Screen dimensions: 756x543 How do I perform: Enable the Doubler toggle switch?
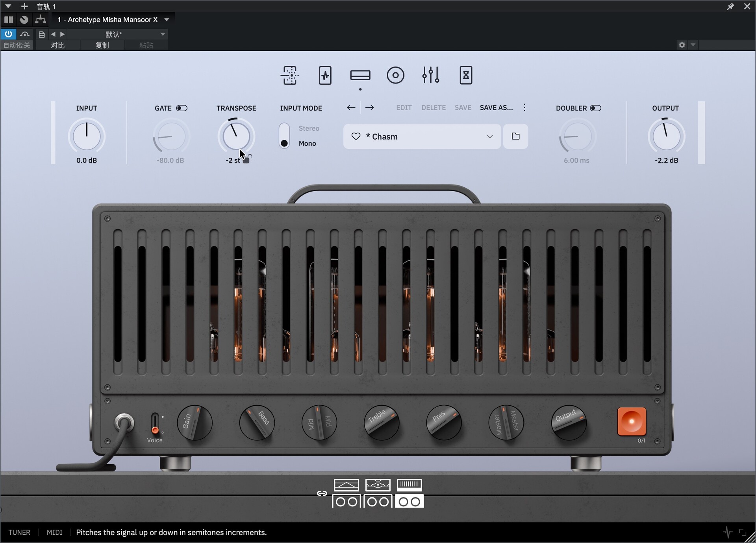pyautogui.click(x=595, y=108)
